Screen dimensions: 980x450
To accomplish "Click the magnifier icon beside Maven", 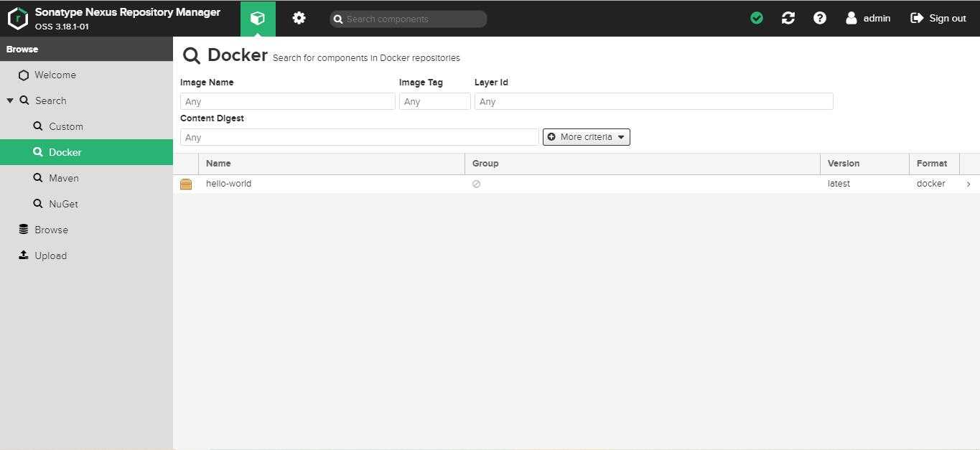I will [x=38, y=178].
